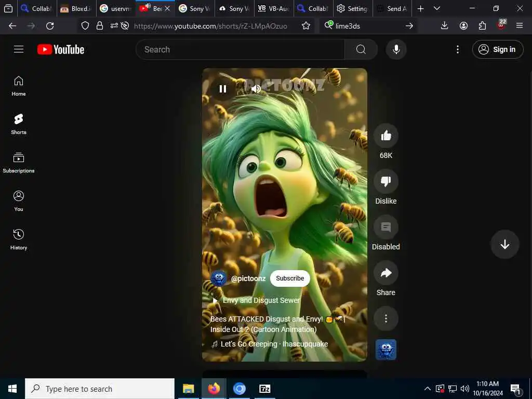This screenshot has width=532, height=399.
Task: Click the permissions icon in the address bar
Action: pyautogui.click(x=114, y=26)
